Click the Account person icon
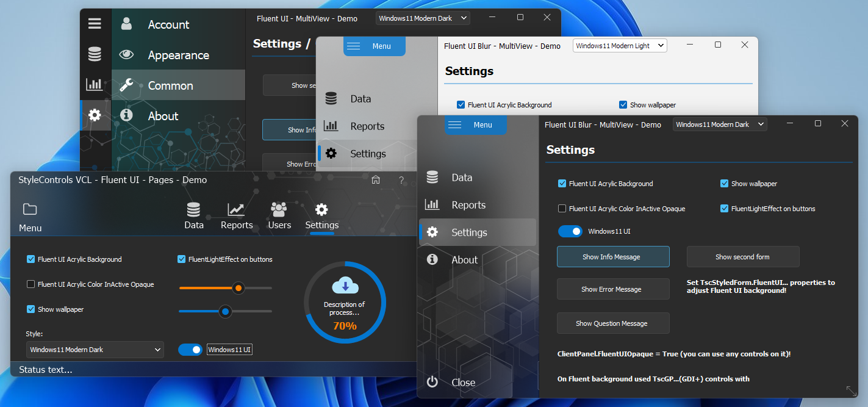 tap(126, 24)
